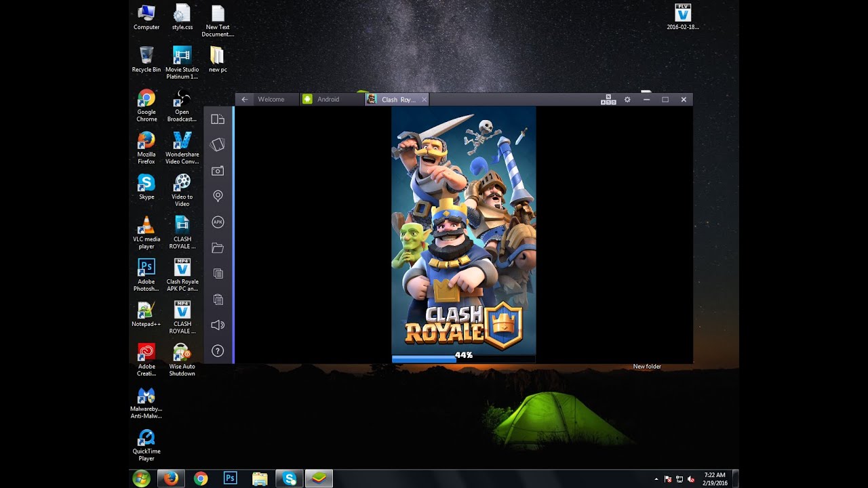Open Action Center flag in tray
The height and width of the screenshot is (488, 868).
[668, 479]
